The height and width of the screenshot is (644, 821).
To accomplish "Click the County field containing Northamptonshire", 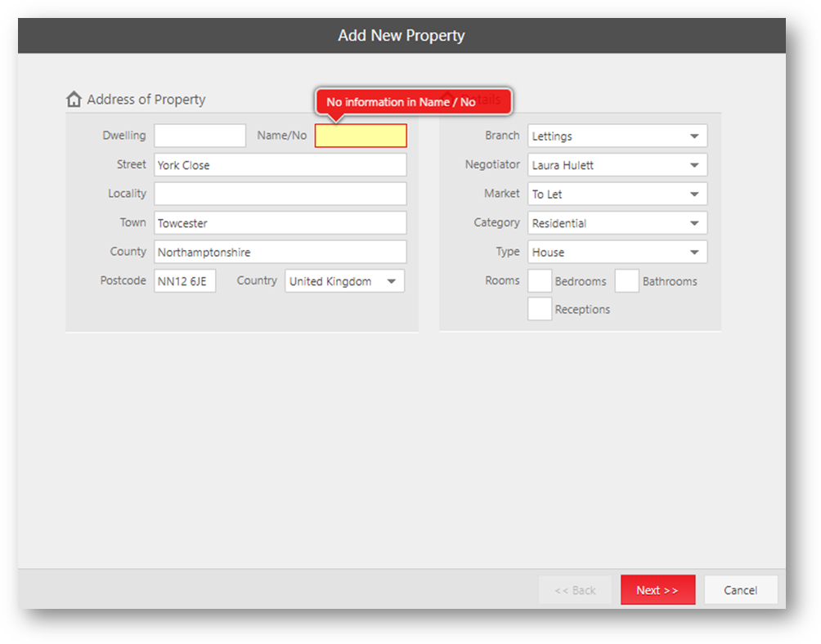I will 280,253.
